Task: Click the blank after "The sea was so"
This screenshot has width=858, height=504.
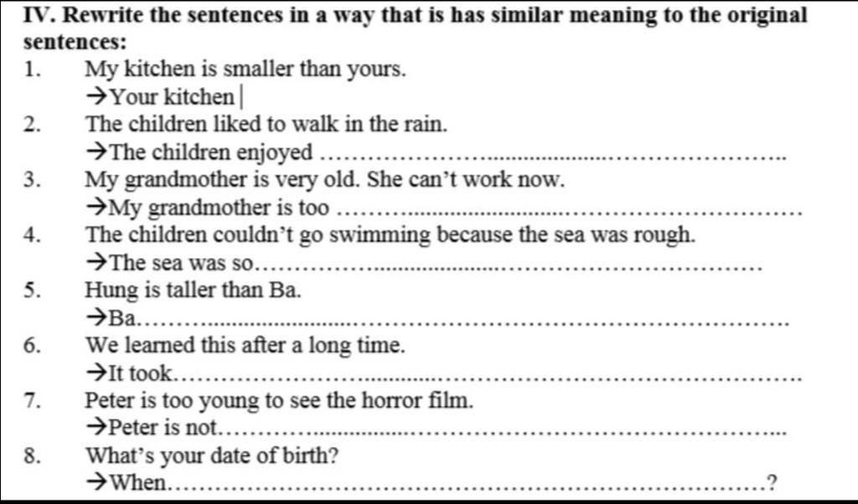Action: point(511,265)
